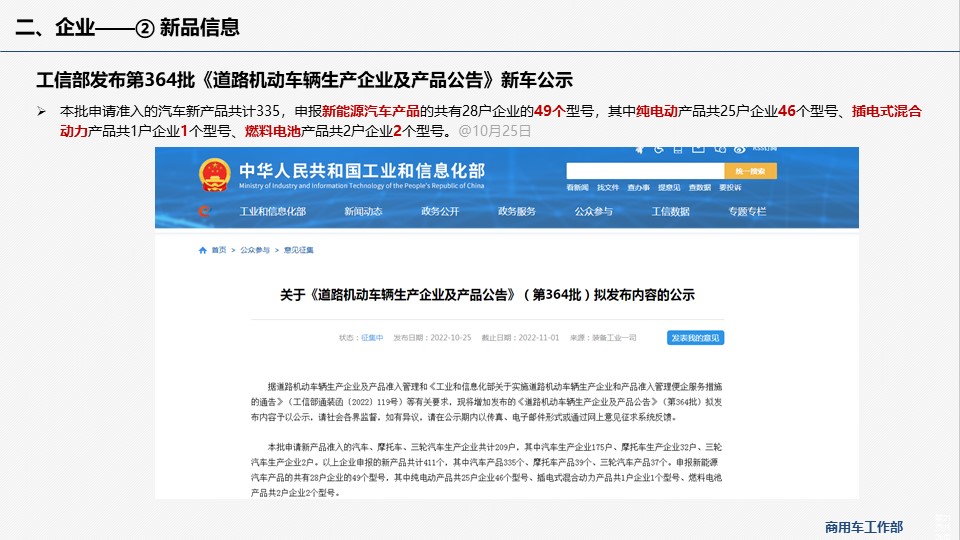Click the RSS订阅 link in site header
Image resolution: width=960 pixels, height=540 pixels.
(765, 149)
